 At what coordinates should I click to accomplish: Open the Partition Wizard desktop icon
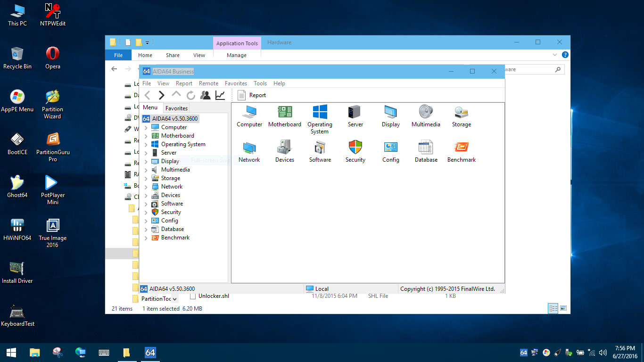click(x=52, y=105)
